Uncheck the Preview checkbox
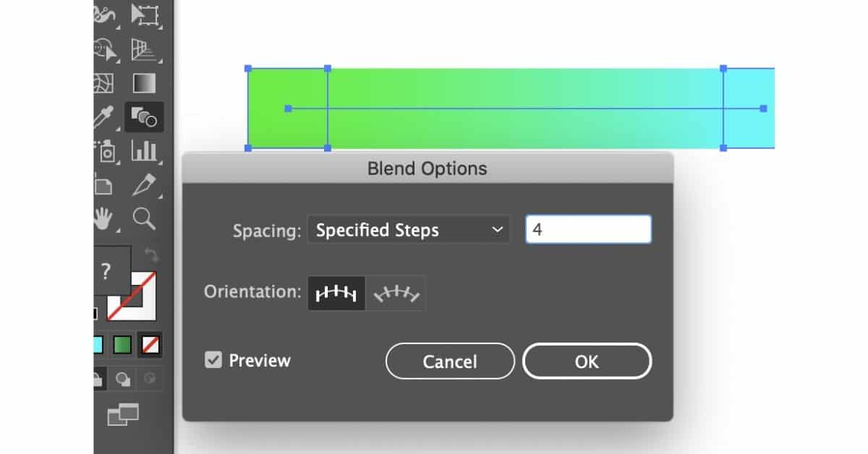The height and width of the screenshot is (454, 868). [x=213, y=359]
